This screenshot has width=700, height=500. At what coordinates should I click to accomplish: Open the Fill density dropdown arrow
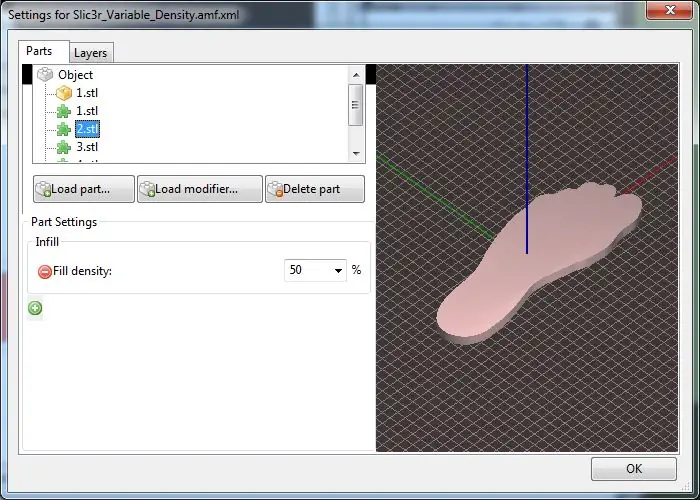pos(338,271)
